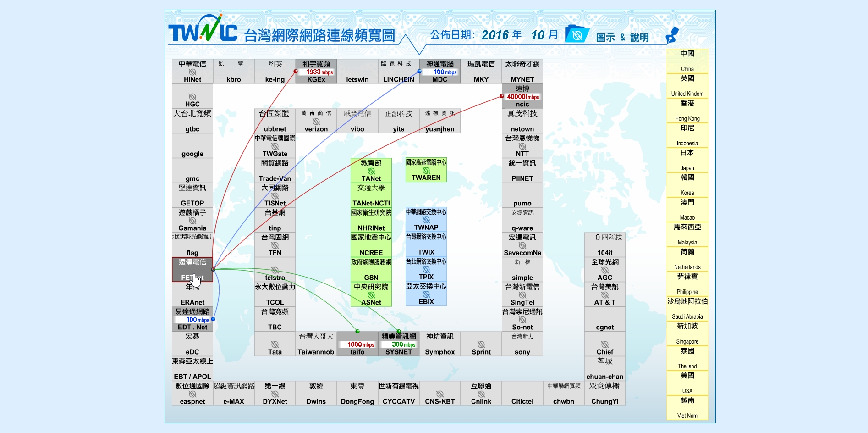The image size is (868, 433).
Task: Choose 韓國 Korea in country list
Action: coord(687,185)
